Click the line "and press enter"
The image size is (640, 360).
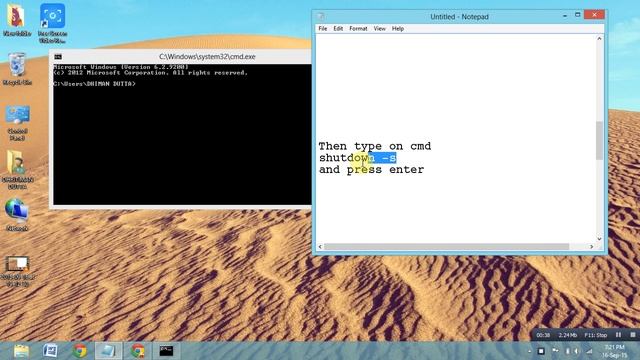click(x=371, y=169)
